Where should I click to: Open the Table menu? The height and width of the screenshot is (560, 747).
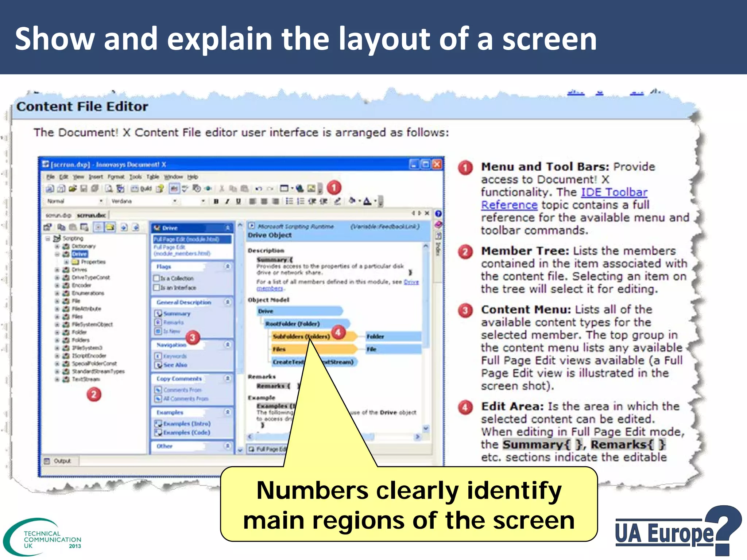coord(153,177)
